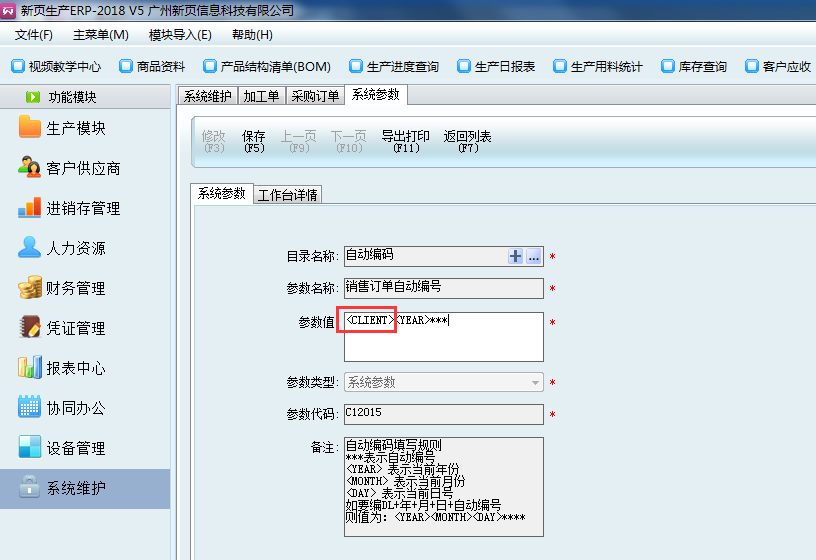This screenshot has height=560, width=816.
Task: Expand the 参数类型 dropdown
Action: point(536,382)
